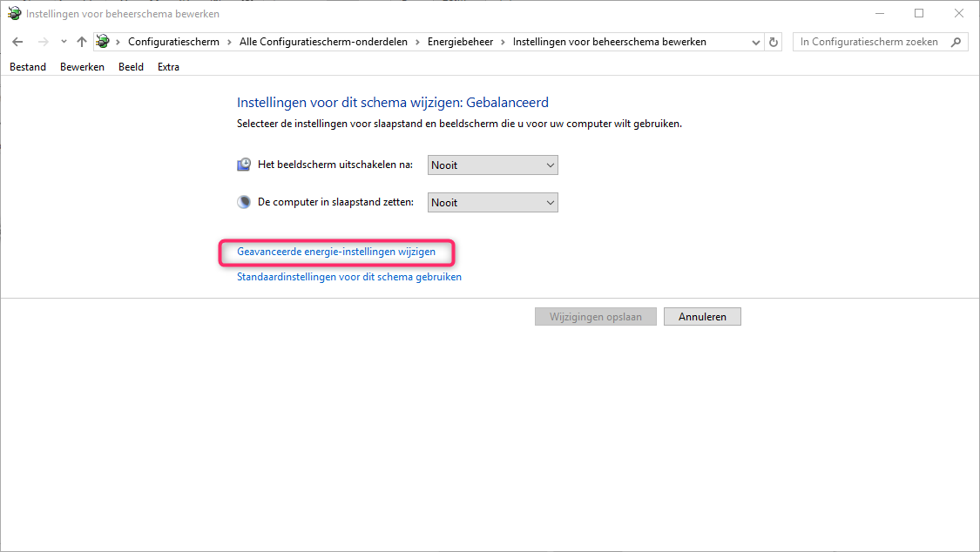Open the Bestand menu

pos(28,67)
